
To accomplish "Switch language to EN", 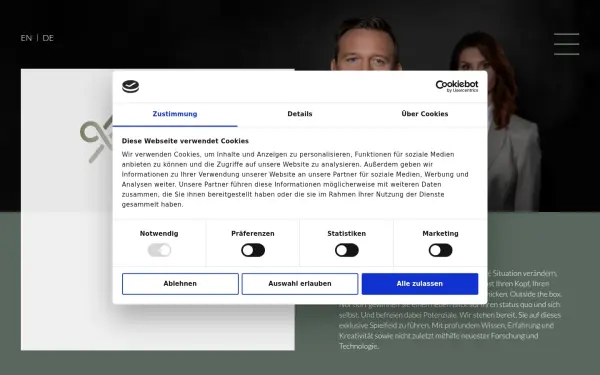I will (26, 38).
